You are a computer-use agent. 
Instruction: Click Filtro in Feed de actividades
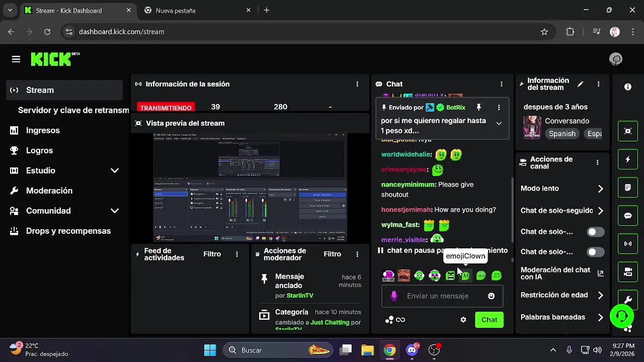click(x=212, y=254)
